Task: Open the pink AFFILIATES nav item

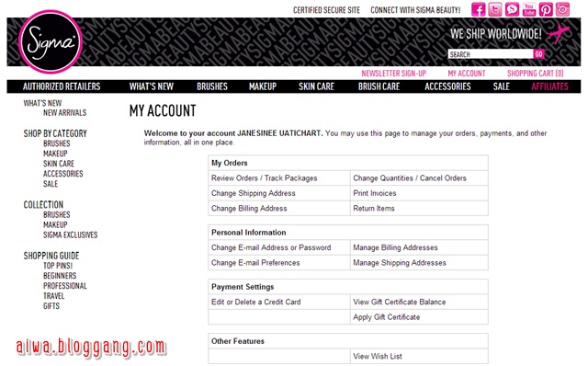Action: point(549,86)
